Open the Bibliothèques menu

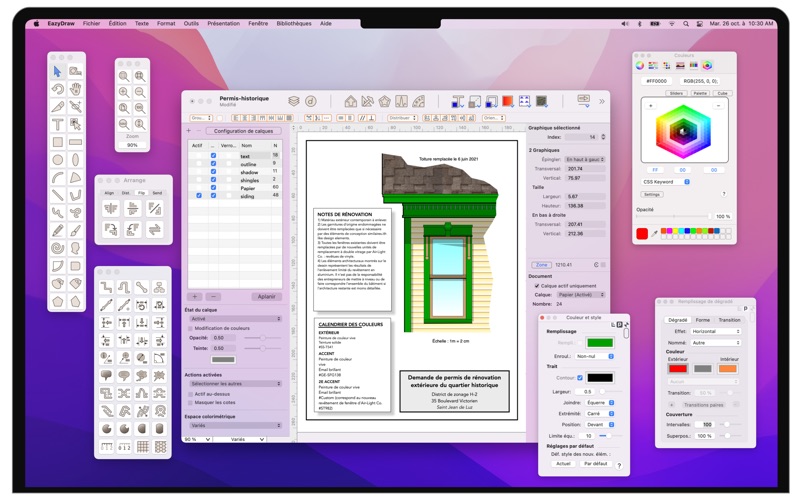pyautogui.click(x=294, y=23)
